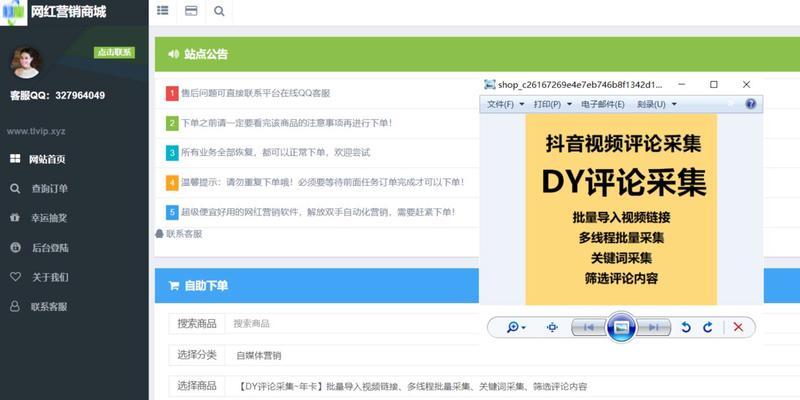This screenshot has height=400, width=800.
Task: Click the lock icon beside 后台登陆
Action: point(15,247)
